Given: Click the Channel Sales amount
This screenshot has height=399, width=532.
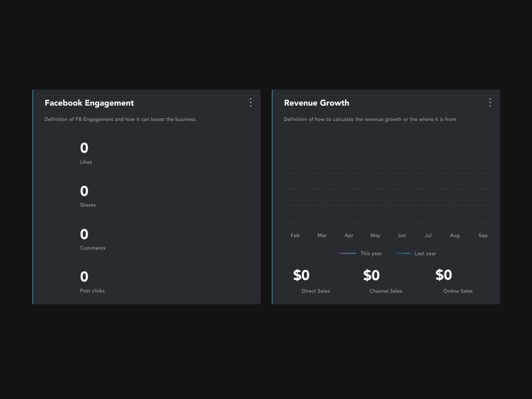Looking at the screenshot, I should 371,275.
